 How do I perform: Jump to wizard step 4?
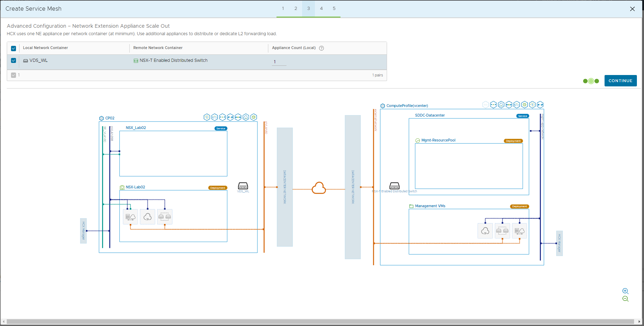[x=321, y=9]
